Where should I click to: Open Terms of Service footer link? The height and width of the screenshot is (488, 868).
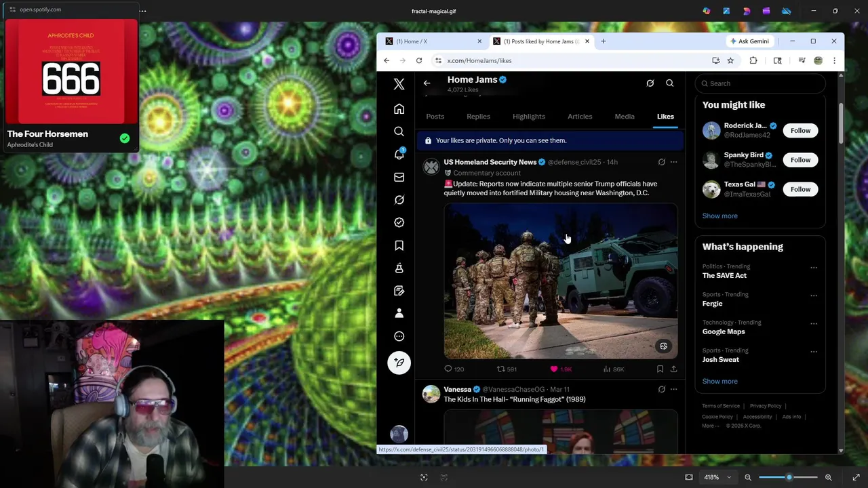[x=721, y=406]
